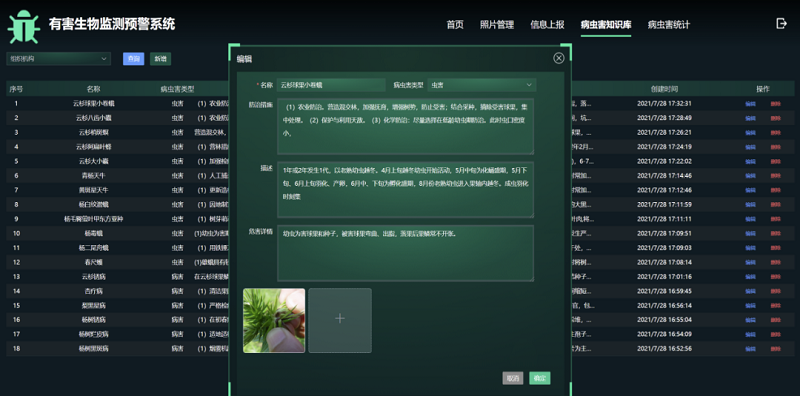Click delete link for row dated 16:55:04

(776, 320)
